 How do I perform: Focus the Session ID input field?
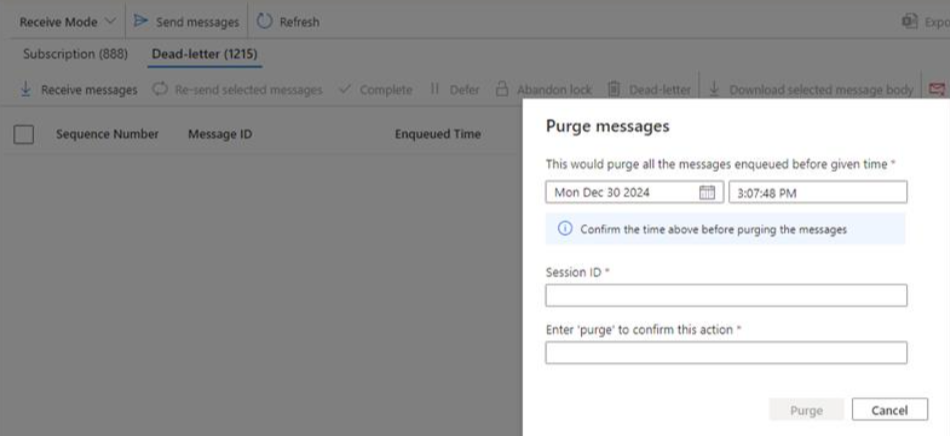(x=726, y=295)
